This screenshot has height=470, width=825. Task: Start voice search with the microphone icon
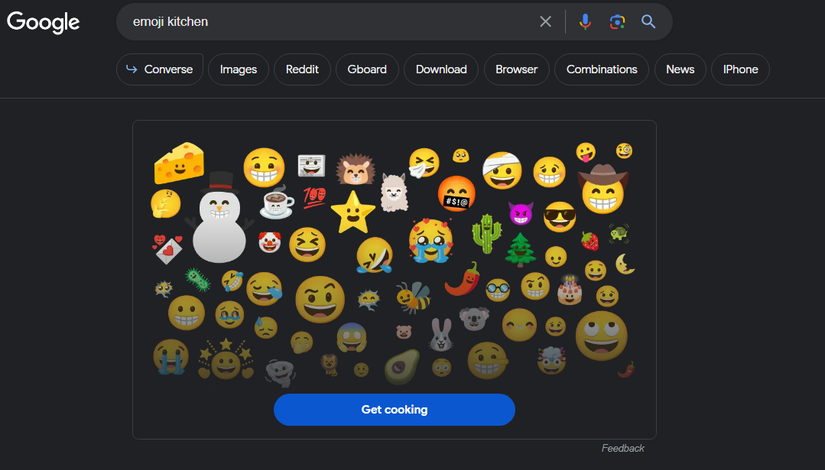[x=585, y=22]
